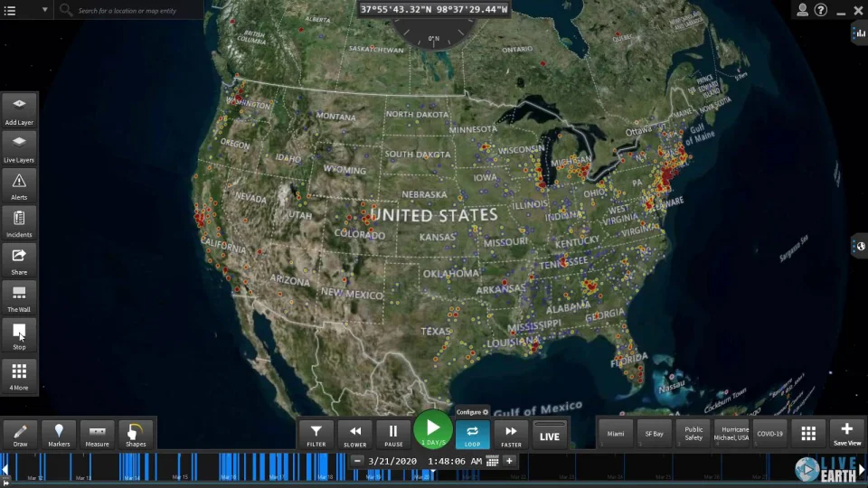Viewport: 868px width, 488px height.
Task: Open the main menu dropdown arrow
Action: [x=45, y=10]
